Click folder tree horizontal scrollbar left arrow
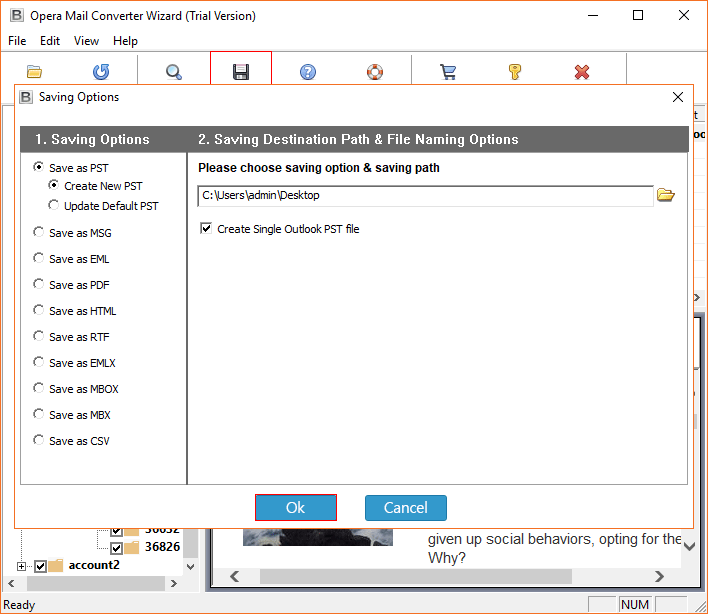This screenshot has width=708, height=614. 12,583
